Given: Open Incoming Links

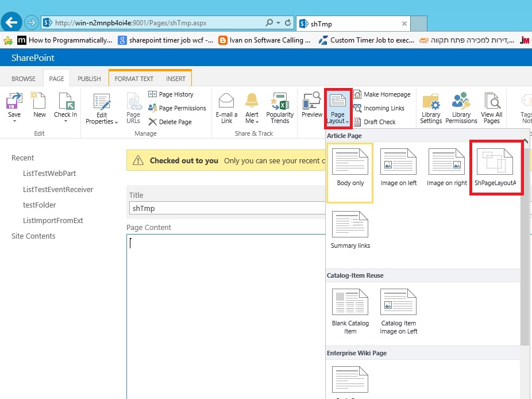Looking at the screenshot, I should pyautogui.click(x=379, y=108).
